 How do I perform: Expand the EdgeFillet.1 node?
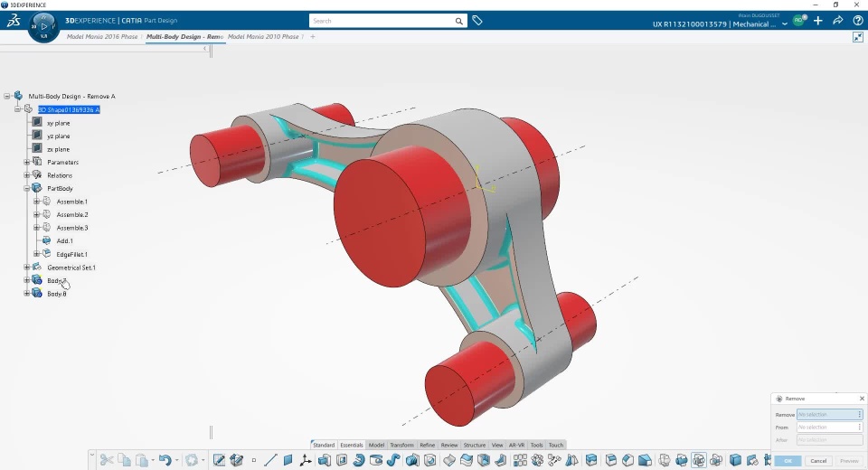tap(36, 254)
